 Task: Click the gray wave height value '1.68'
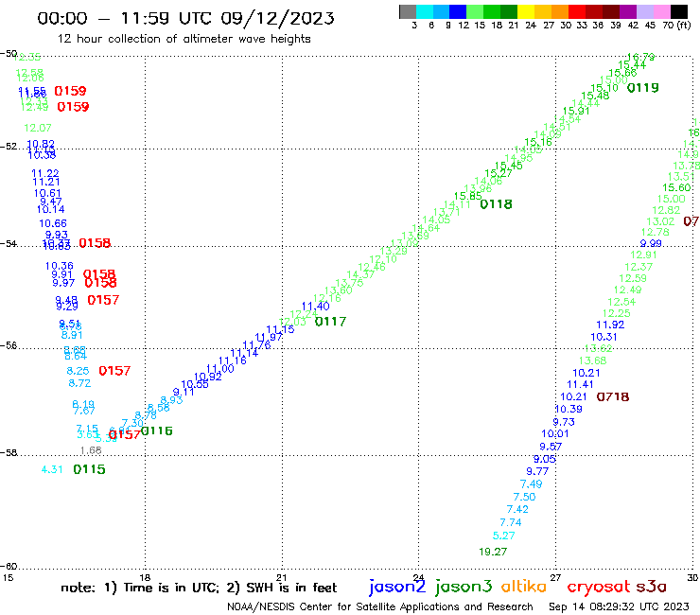(x=91, y=450)
